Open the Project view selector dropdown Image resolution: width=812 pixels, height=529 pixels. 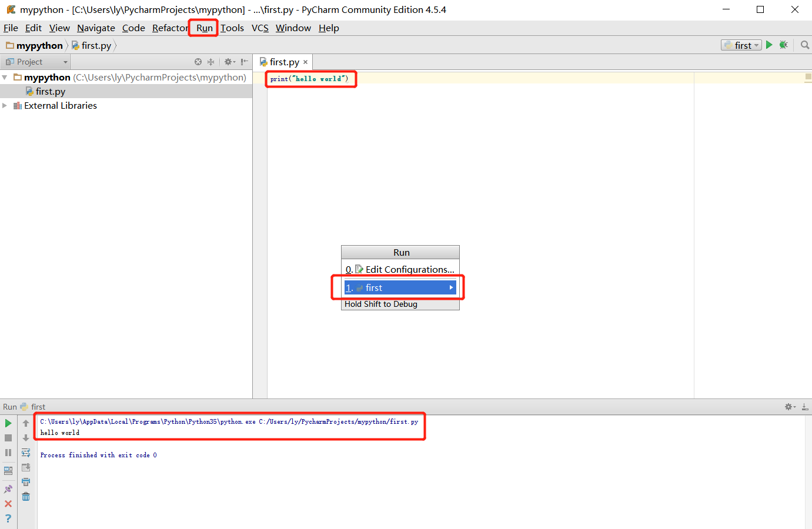click(36, 62)
